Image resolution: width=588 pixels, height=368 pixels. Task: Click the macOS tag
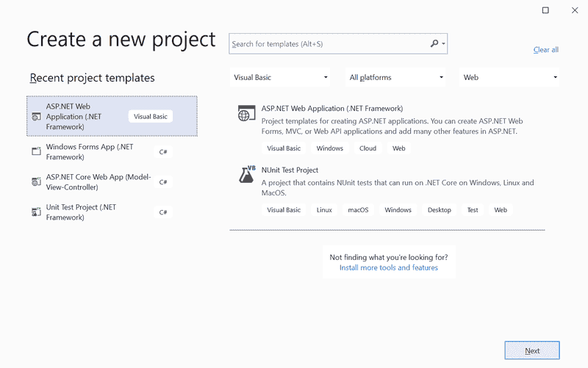(358, 210)
